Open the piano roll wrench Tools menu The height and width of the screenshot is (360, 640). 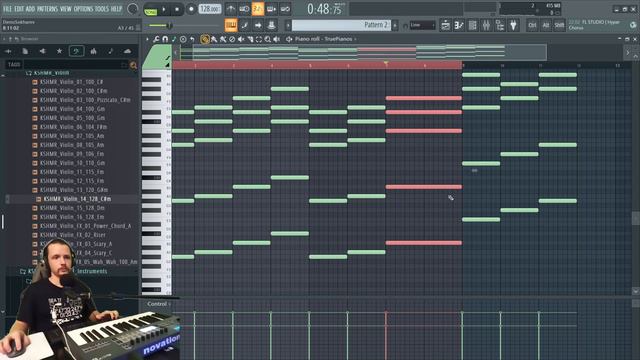(156, 39)
